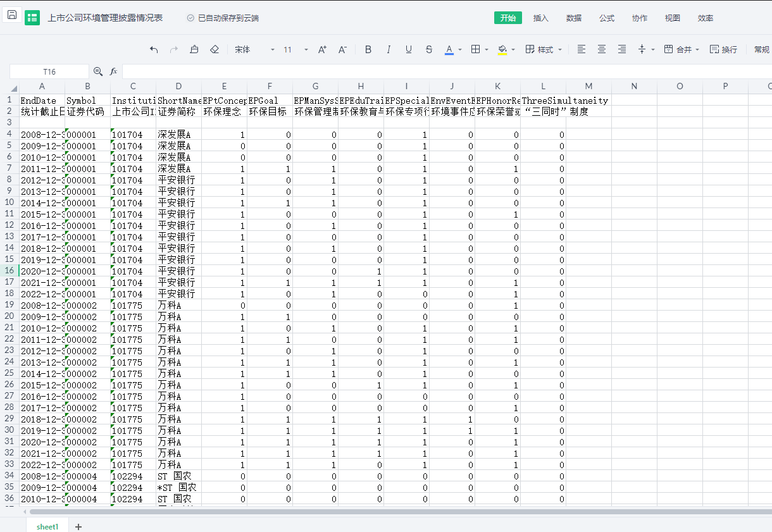This screenshot has width=772, height=532.
Task: Click cell F1 containing EPGoal
Action: coord(270,100)
